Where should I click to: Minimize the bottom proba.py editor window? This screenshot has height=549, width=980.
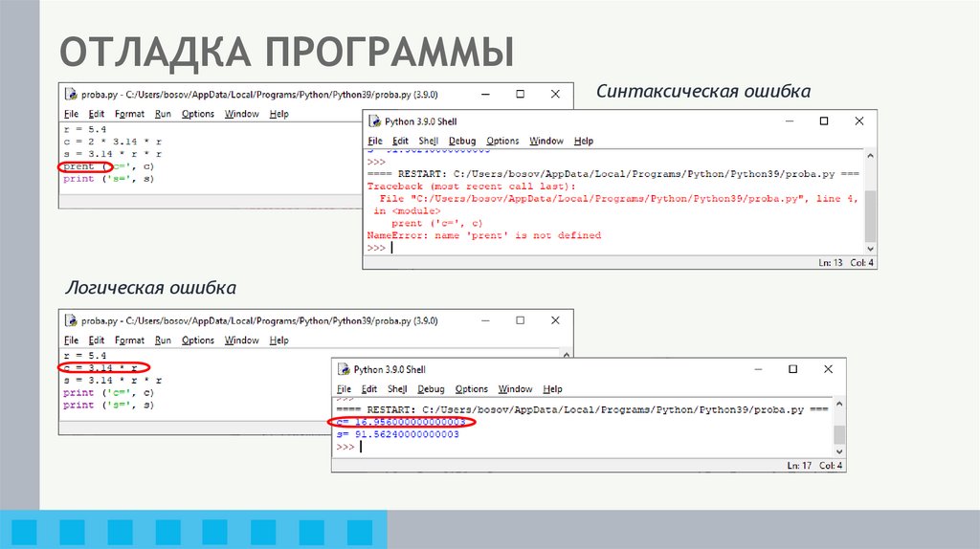pos(485,320)
